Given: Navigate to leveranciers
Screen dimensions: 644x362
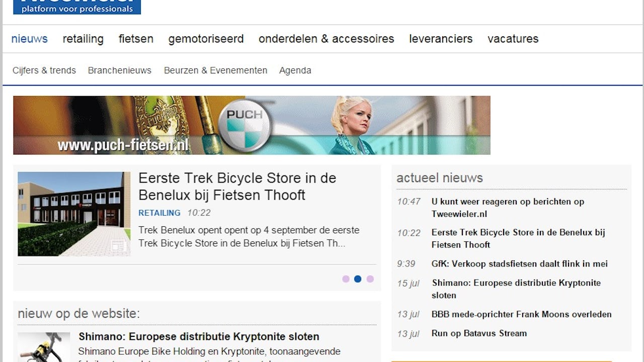Looking at the screenshot, I should (441, 39).
